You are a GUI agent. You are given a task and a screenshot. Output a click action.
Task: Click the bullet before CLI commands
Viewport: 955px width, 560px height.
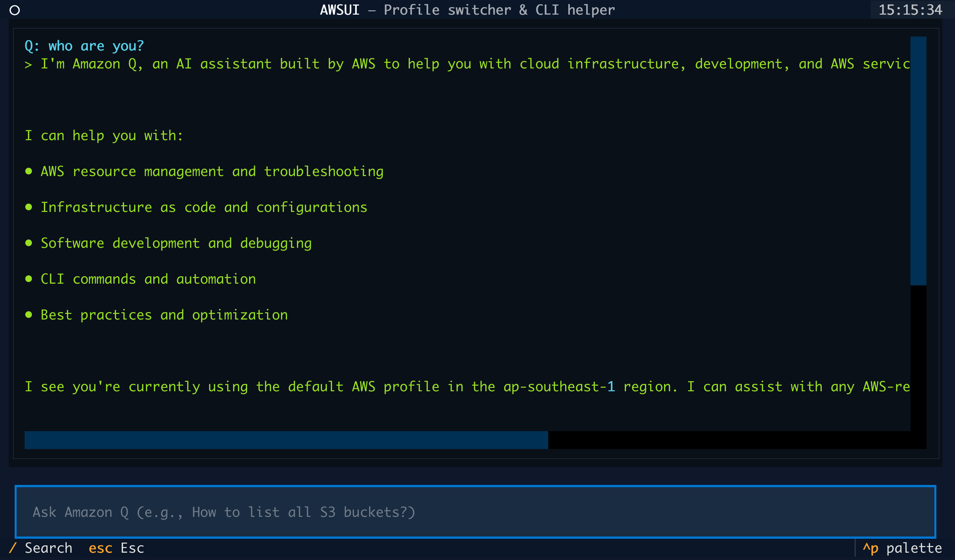[28, 279]
